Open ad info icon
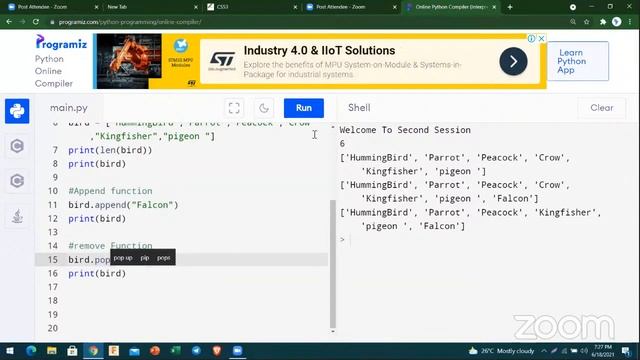Screen dimensions: 640x360 [531, 38]
